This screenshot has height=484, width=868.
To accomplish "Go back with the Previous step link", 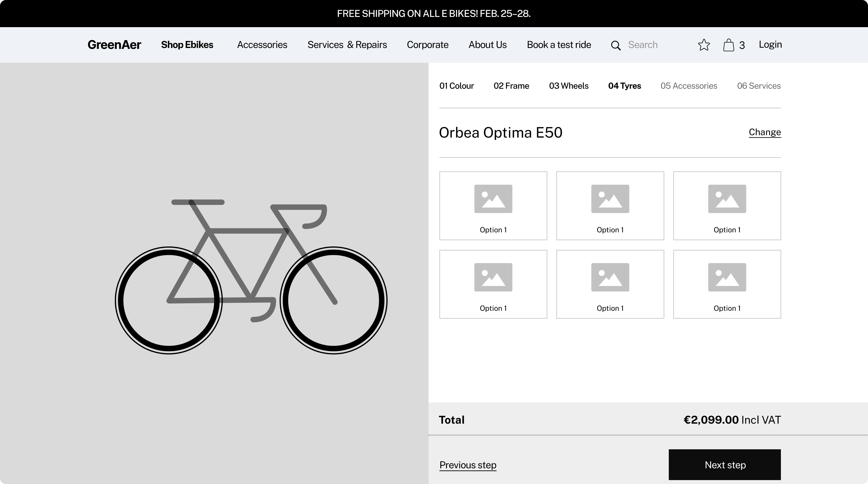I will (468, 465).
